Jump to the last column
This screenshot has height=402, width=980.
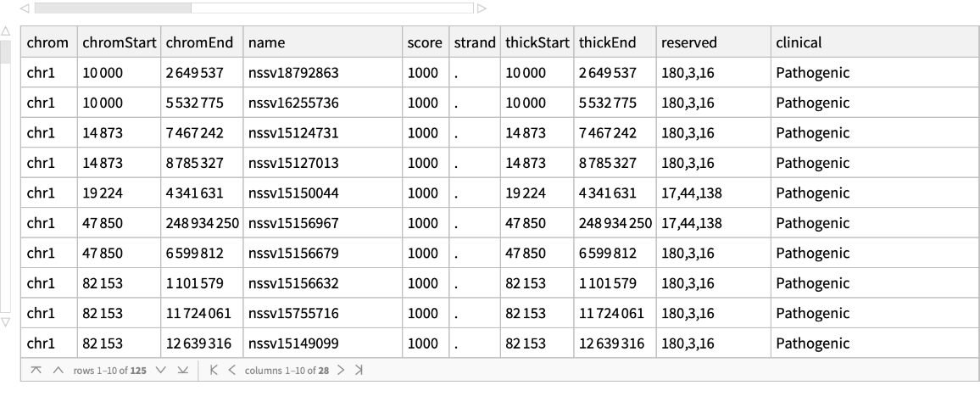coord(359,371)
